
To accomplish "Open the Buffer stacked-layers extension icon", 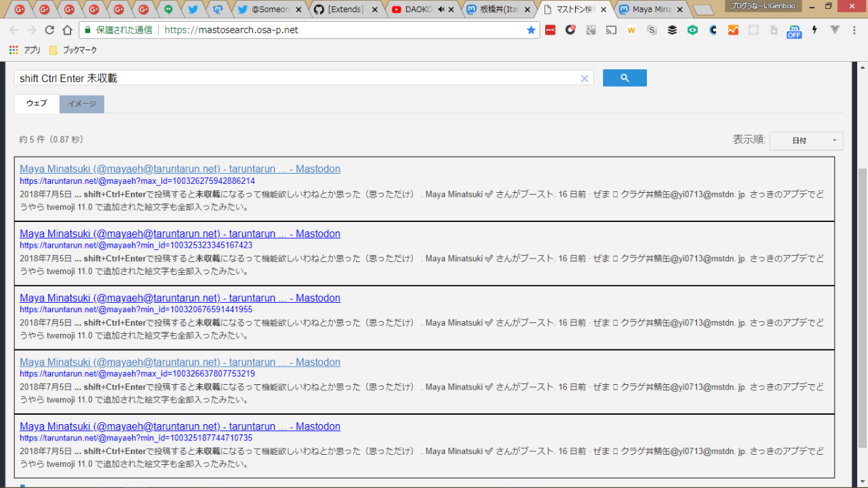I will click(672, 30).
